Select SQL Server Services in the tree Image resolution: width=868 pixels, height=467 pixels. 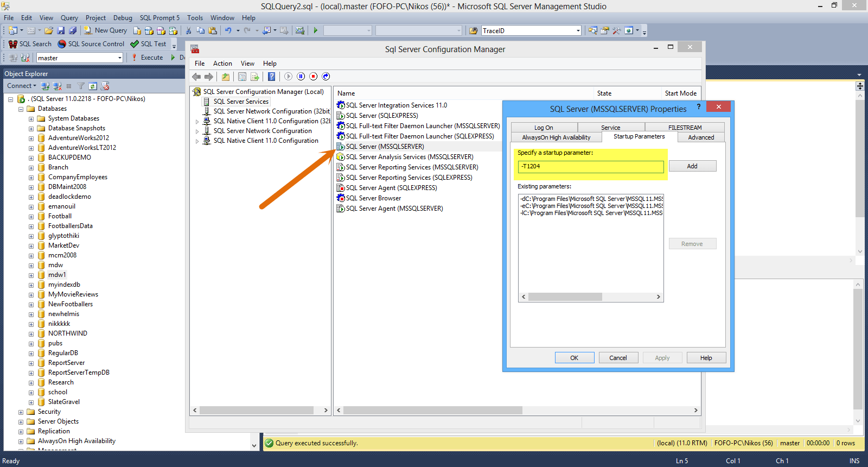click(241, 102)
